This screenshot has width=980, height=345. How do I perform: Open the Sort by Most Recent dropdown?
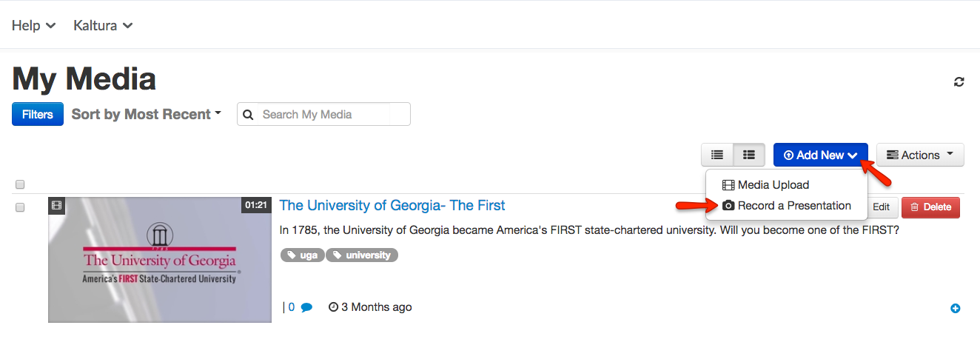(147, 114)
